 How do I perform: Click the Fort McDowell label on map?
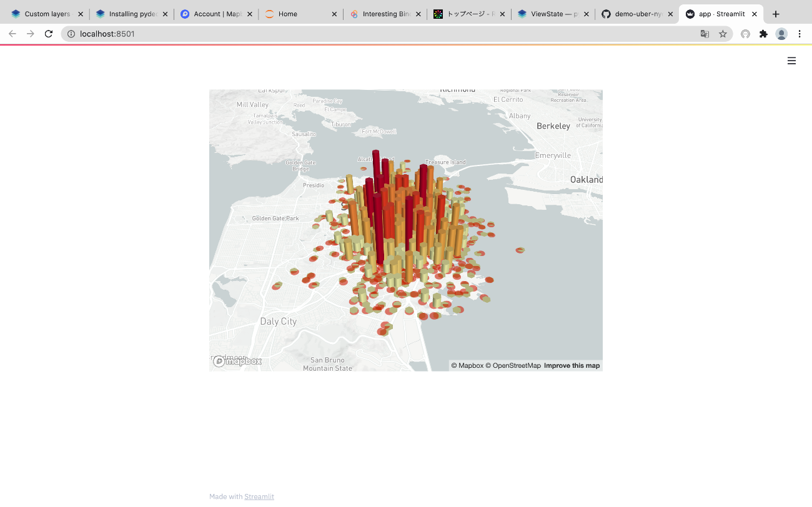pyautogui.click(x=379, y=132)
